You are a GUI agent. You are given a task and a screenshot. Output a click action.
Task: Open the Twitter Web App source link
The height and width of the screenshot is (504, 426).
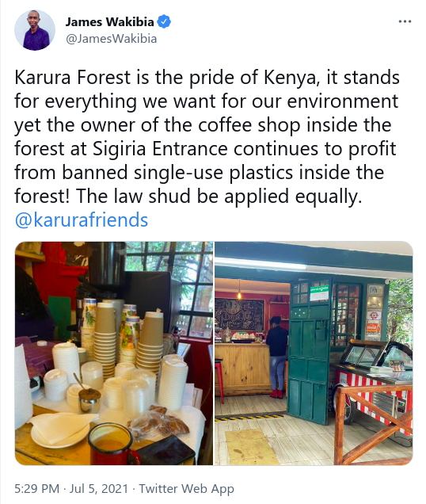click(x=186, y=489)
